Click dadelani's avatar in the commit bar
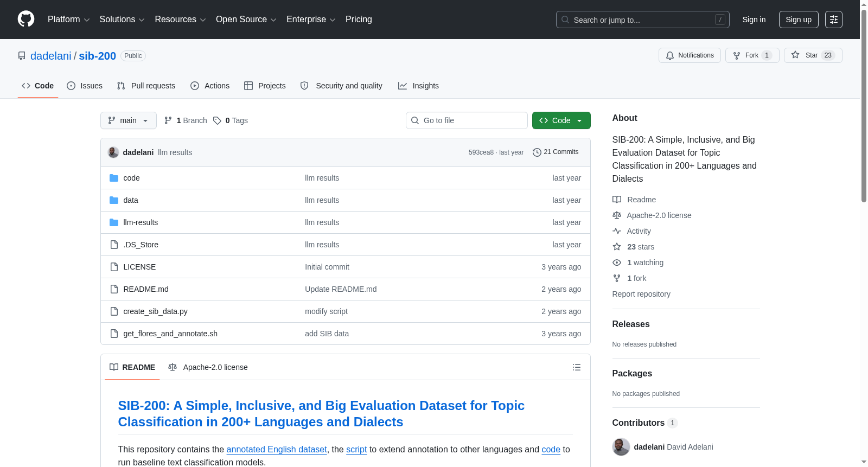The image size is (868, 467). [x=113, y=152]
